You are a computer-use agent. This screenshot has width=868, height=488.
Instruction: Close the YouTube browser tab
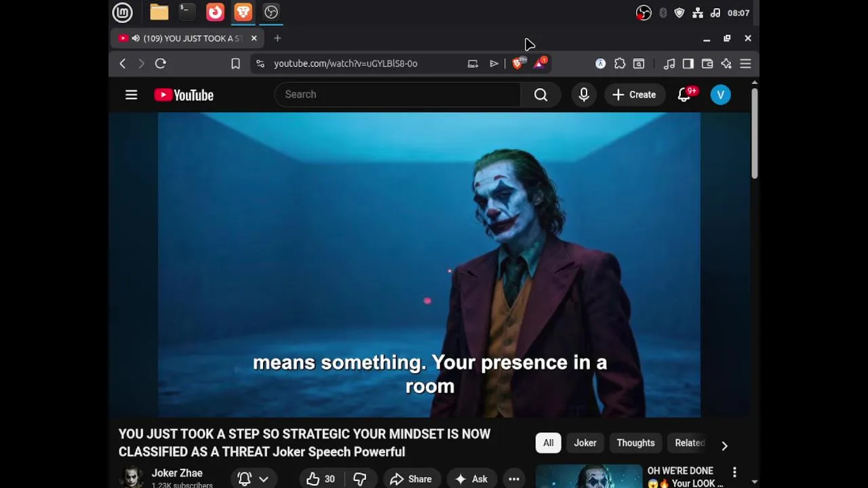254,39
